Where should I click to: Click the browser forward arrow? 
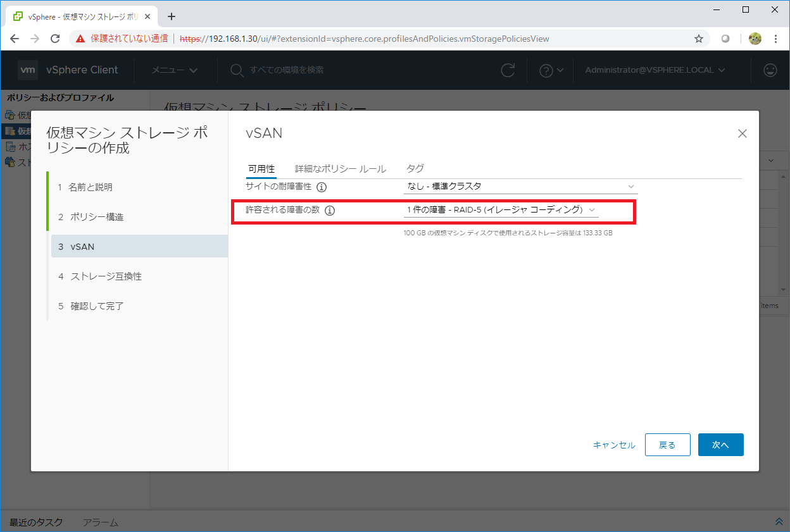point(35,39)
